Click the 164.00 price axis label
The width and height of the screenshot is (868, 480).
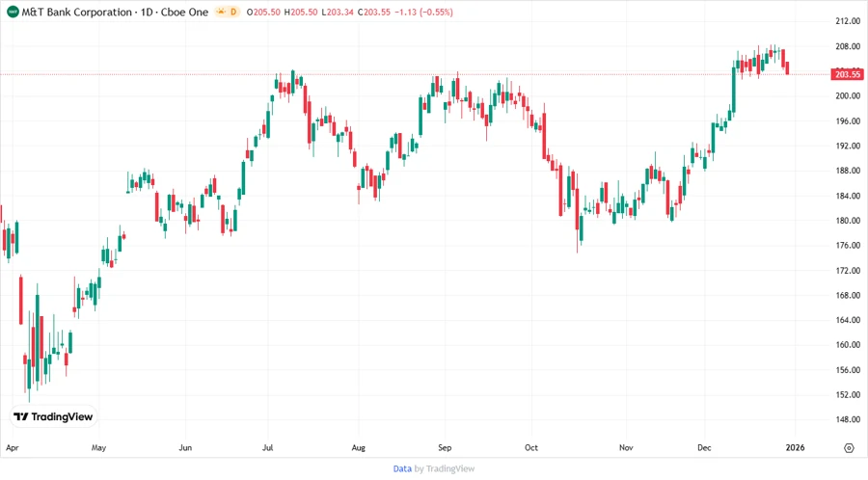[x=848, y=320]
